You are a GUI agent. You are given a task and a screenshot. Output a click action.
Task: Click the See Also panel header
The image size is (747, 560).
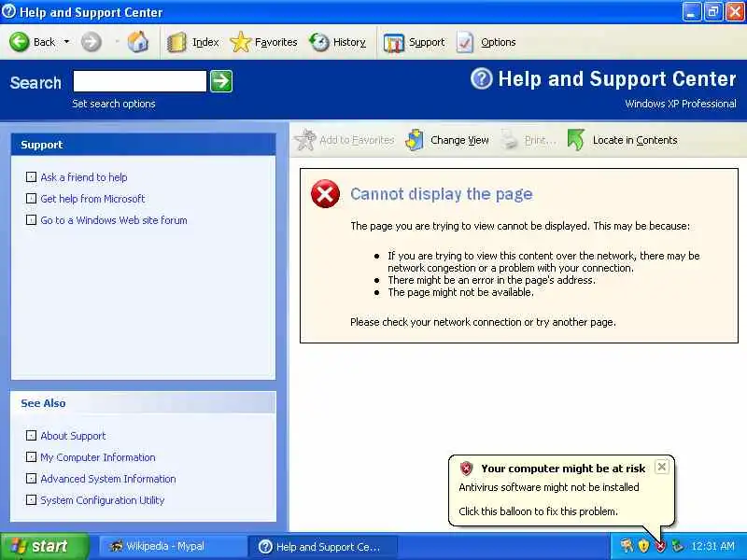click(x=144, y=403)
